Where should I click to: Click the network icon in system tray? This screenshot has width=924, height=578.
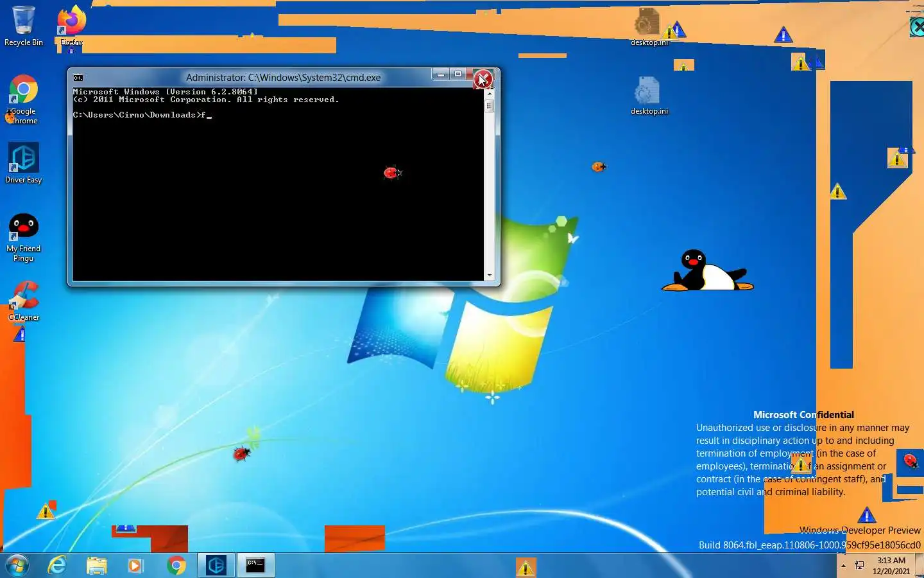[859, 565]
